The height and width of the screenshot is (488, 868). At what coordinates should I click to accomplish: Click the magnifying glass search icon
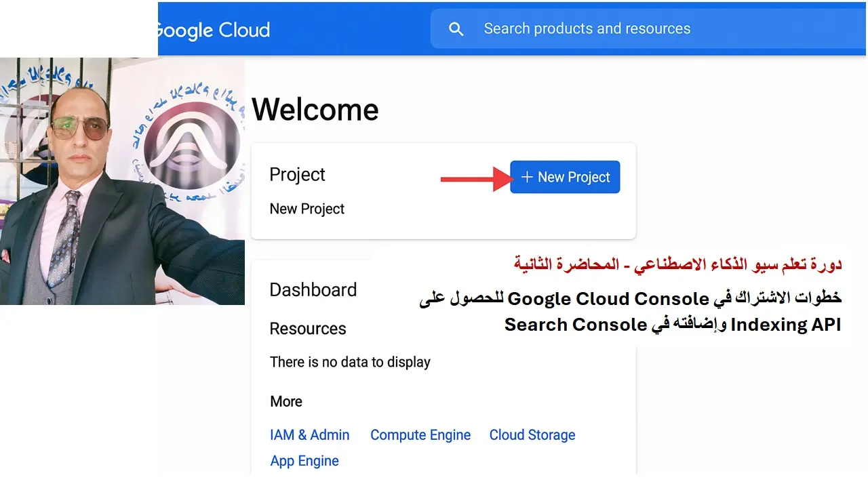[x=456, y=29]
